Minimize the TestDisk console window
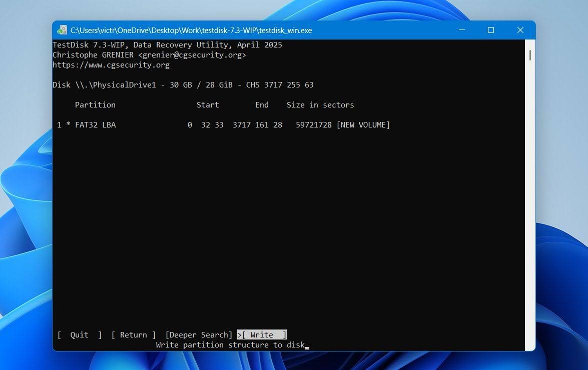This screenshot has width=588, height=370. click(462, 30)
